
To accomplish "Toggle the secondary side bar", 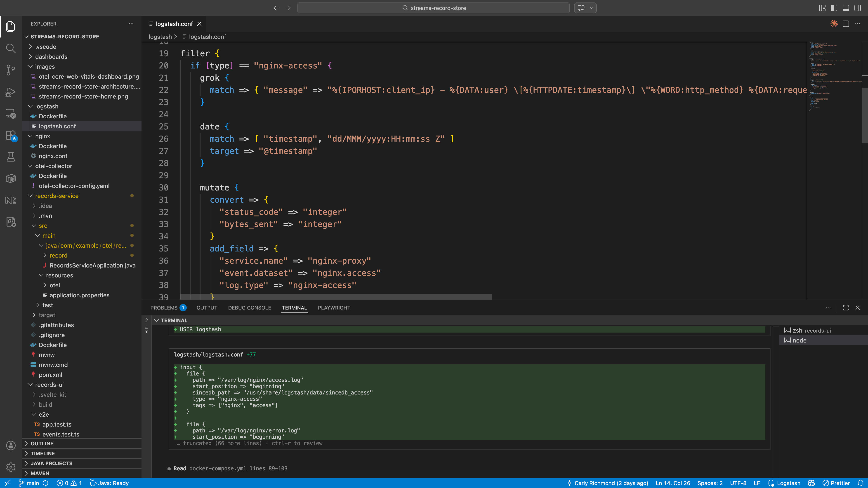I will pos(858,8).
